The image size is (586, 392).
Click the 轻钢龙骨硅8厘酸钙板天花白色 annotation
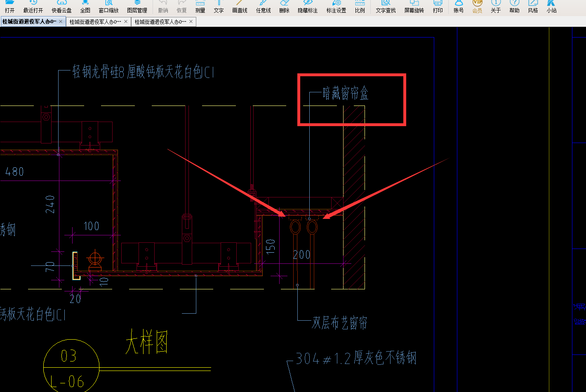[x=143, y=72]
